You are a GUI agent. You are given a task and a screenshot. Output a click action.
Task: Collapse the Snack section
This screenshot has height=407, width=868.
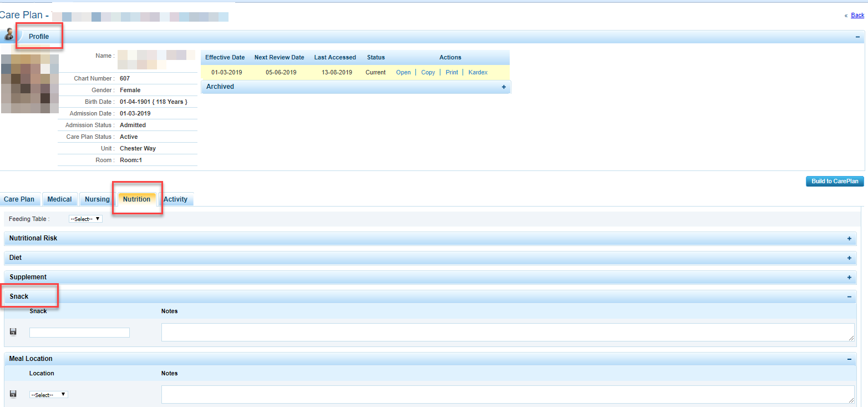[x=849, y=297]
